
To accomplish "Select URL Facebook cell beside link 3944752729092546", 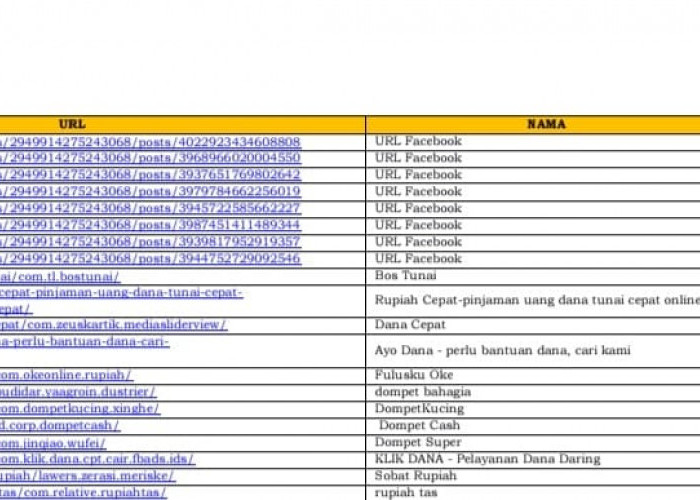I will (533, 259).
